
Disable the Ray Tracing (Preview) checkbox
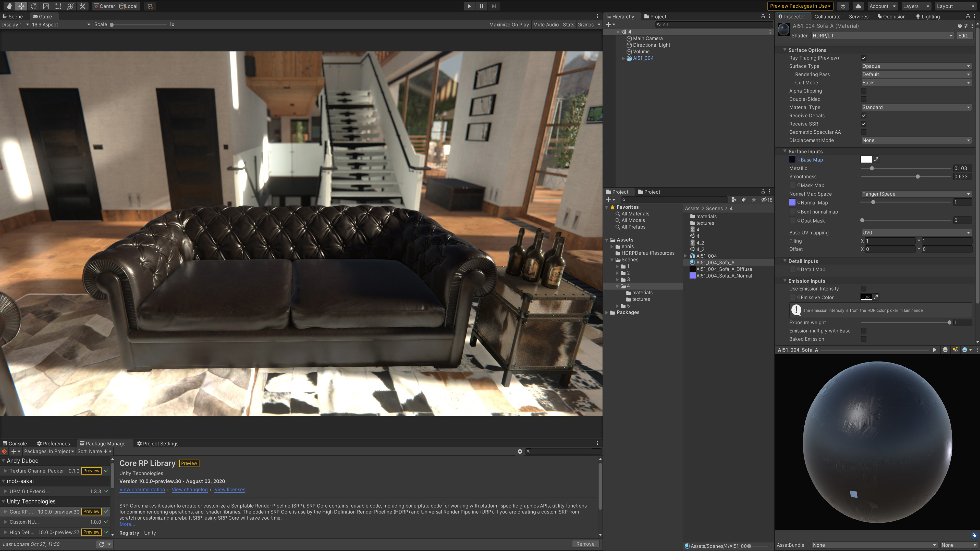point(864,58)
